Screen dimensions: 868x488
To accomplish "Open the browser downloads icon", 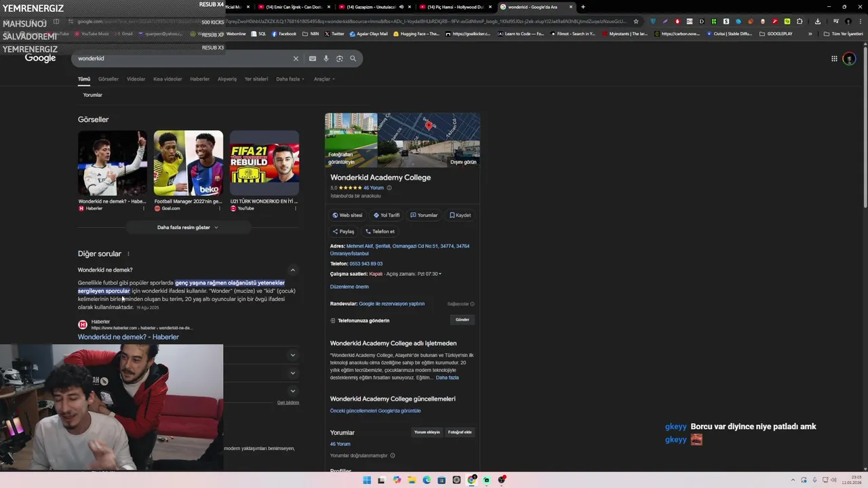I will point(818,21).
